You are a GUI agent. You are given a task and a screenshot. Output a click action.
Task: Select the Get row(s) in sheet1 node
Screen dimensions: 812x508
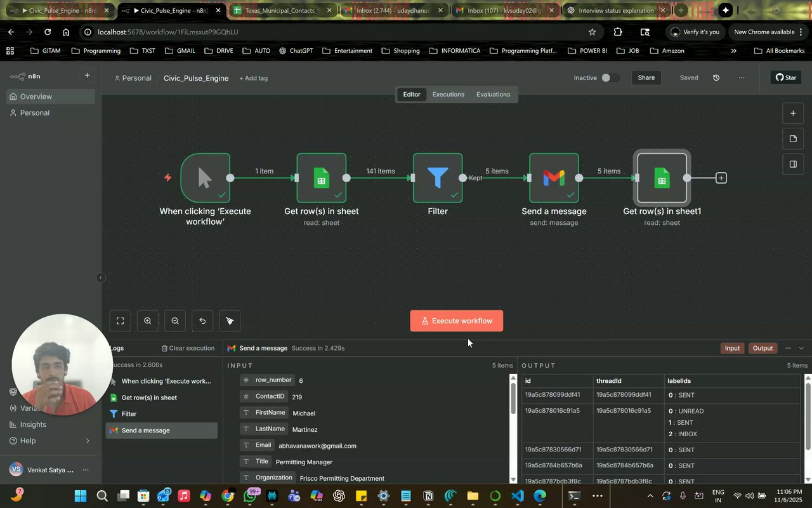click(662, 178)
